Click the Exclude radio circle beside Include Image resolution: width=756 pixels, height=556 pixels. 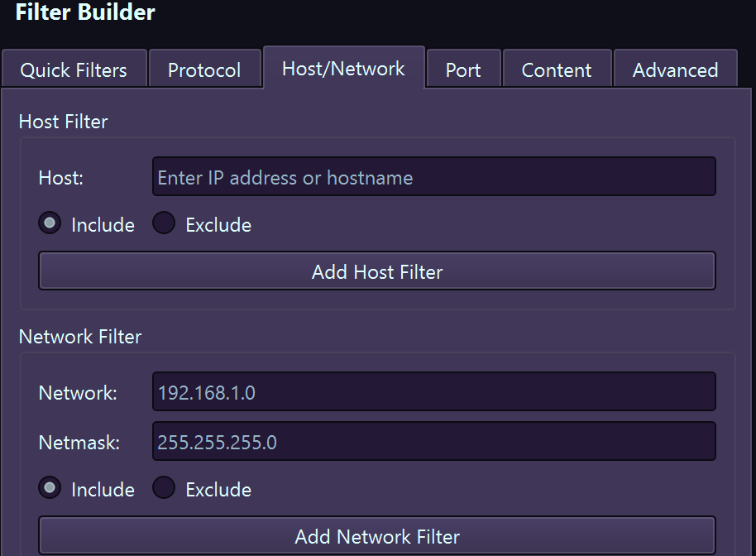[164, 223]
